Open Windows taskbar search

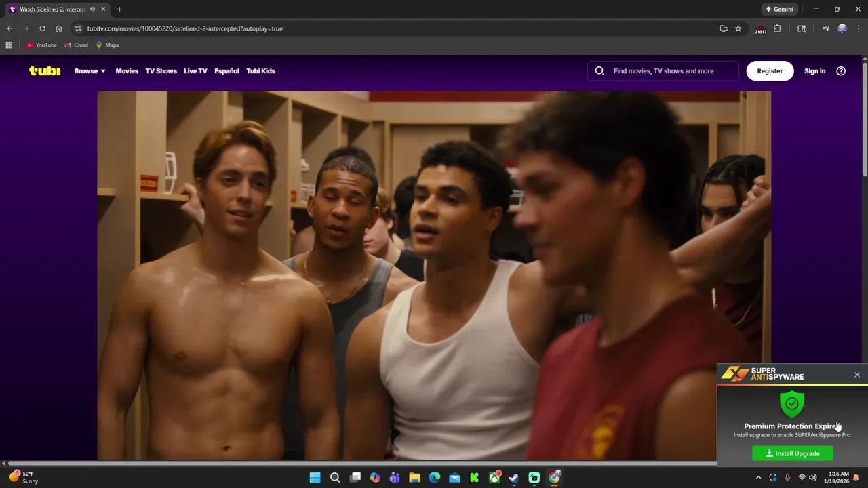tap(335, 477)
